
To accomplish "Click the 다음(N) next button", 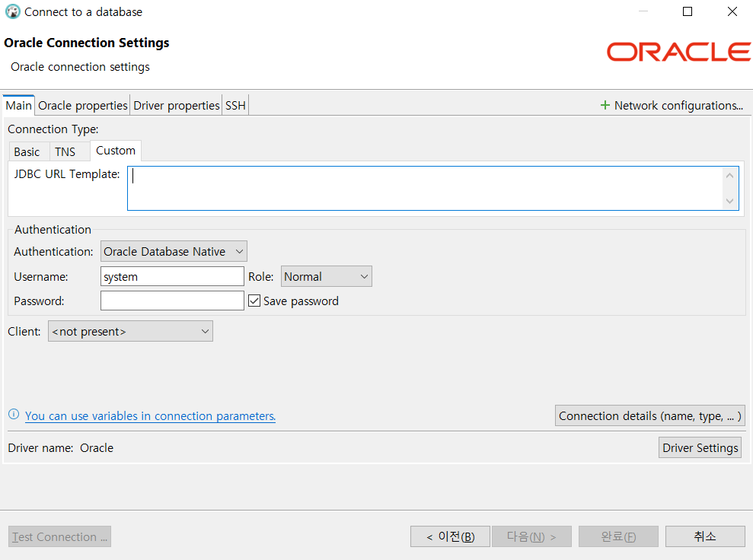I will [531, 536].
